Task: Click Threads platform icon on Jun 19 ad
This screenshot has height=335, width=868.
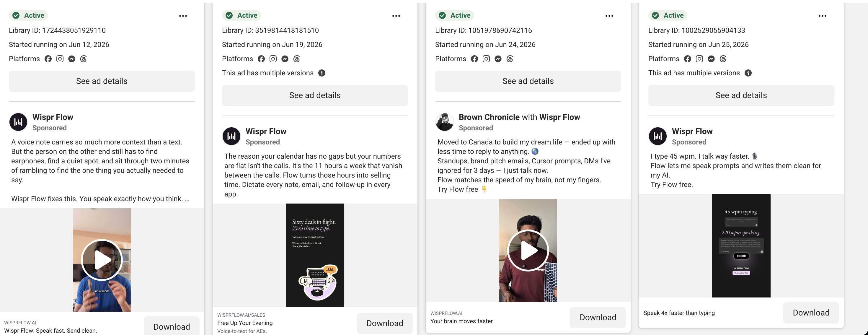Action: 296,59
